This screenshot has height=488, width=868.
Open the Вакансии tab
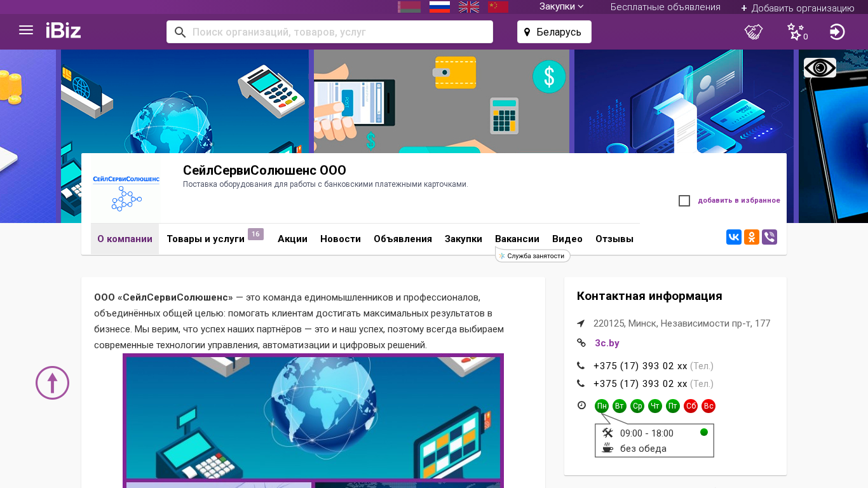click(x=517, y=239)
